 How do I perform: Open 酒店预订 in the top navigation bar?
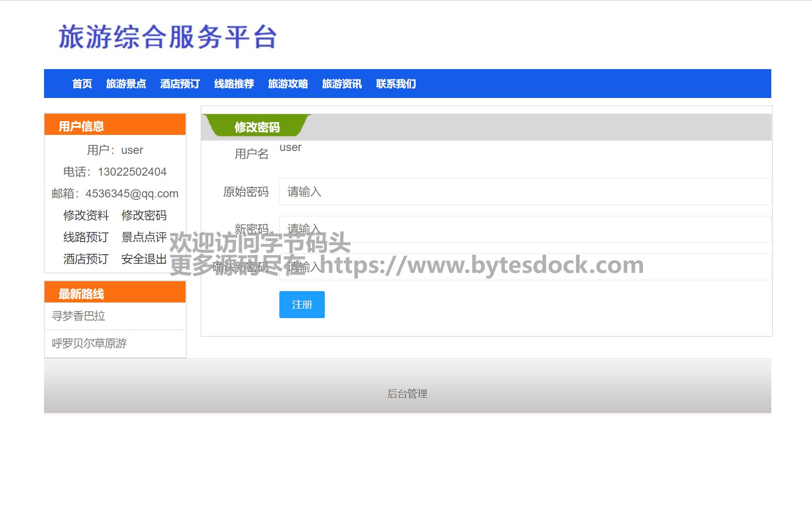click(180, 84)
